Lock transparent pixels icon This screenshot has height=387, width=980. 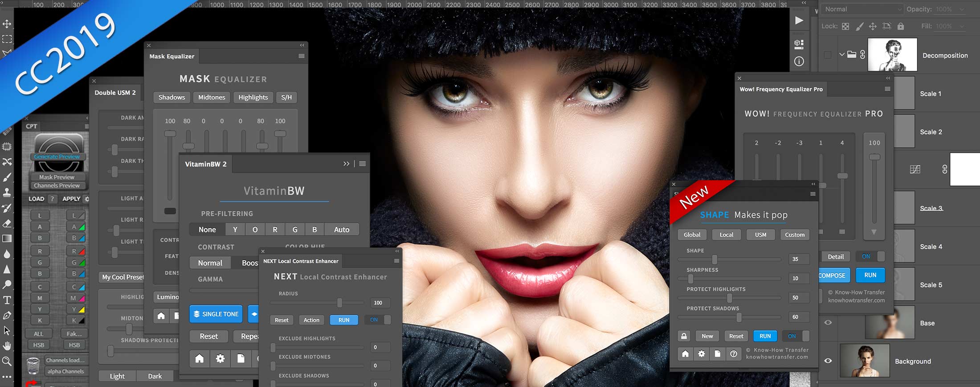[x=845, y=26]
